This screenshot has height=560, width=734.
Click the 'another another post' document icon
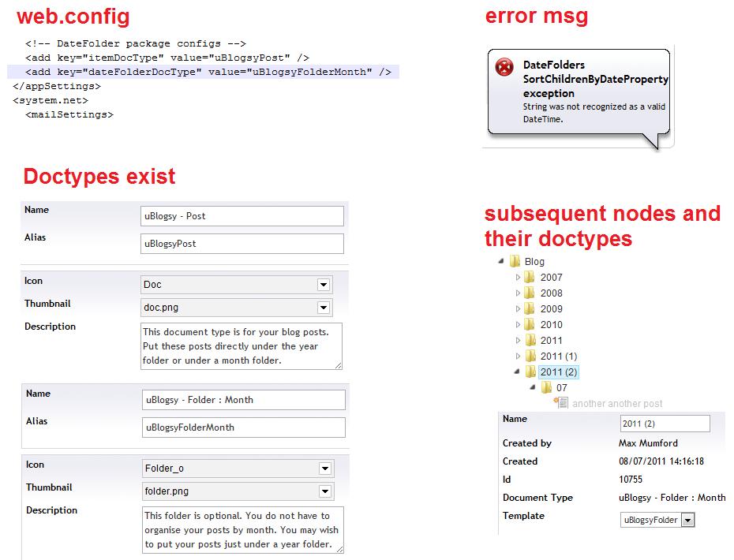561,403
